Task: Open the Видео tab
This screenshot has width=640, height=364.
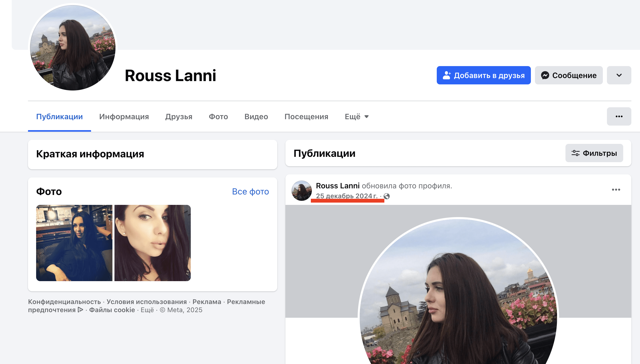Action: (256, 116)
